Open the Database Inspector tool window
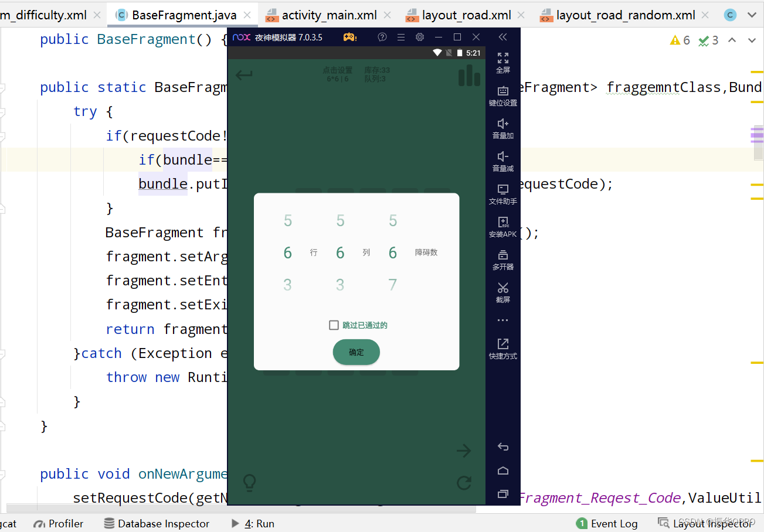 157,523
